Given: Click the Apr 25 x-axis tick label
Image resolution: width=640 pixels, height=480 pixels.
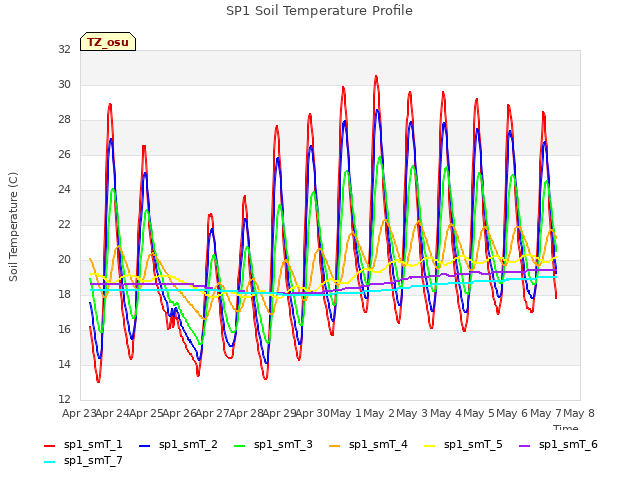Looking at the screenshot, I should pyautogui.click(x=146, y=413).
